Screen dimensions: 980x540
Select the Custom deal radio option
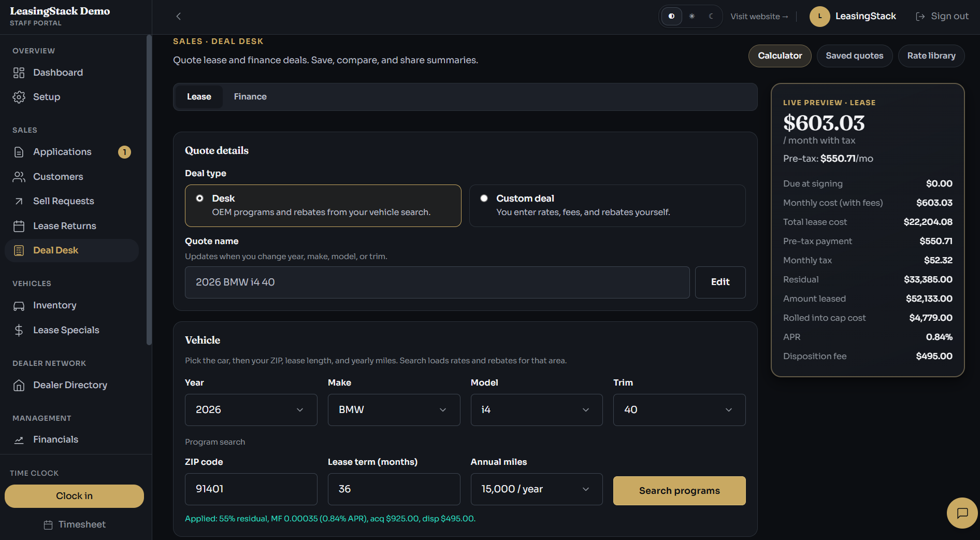484,198
